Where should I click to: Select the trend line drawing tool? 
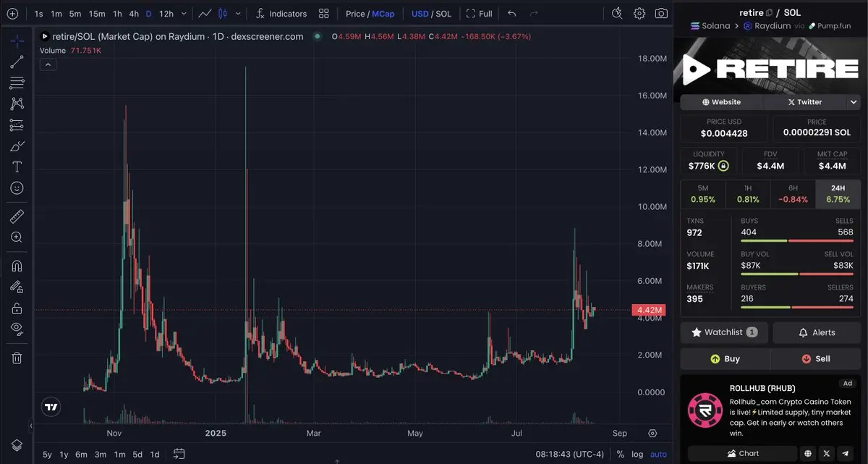tap(17, 62)
